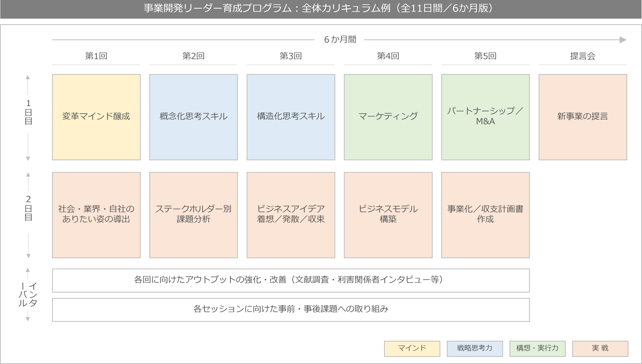Select the 概念化思考スキル box
This screenshot has width=642, height=364.
193,117
